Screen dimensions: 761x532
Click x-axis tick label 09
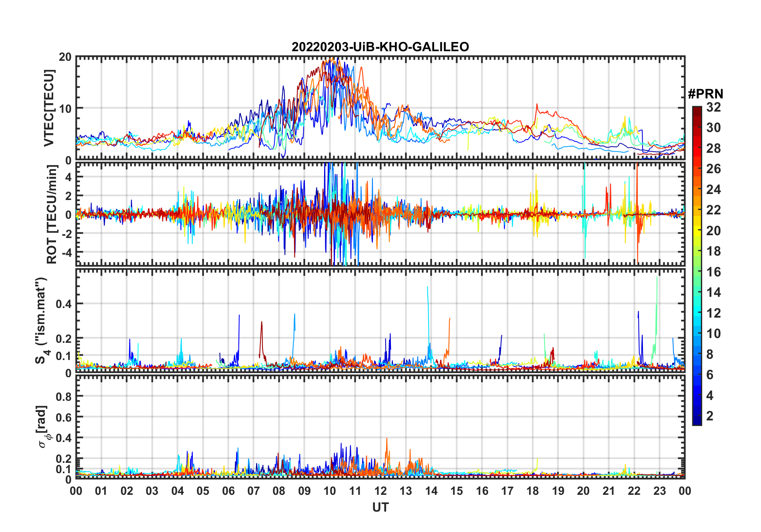[304, 491]
